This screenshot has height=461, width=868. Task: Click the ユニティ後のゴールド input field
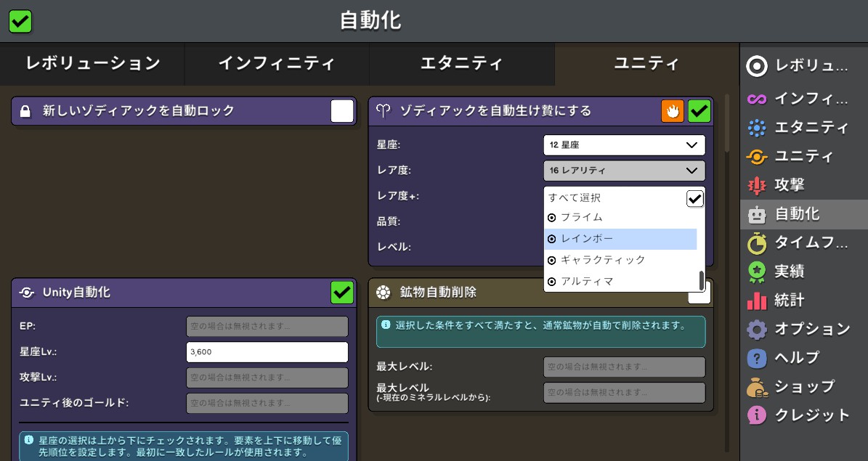click(x=267, y=403)
